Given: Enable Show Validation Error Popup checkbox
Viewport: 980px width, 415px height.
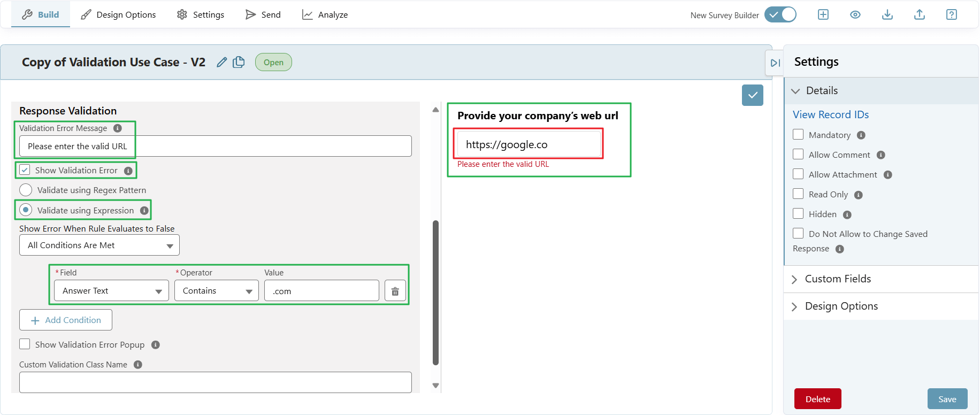Looking at the screenshot, I should (25, 344).
